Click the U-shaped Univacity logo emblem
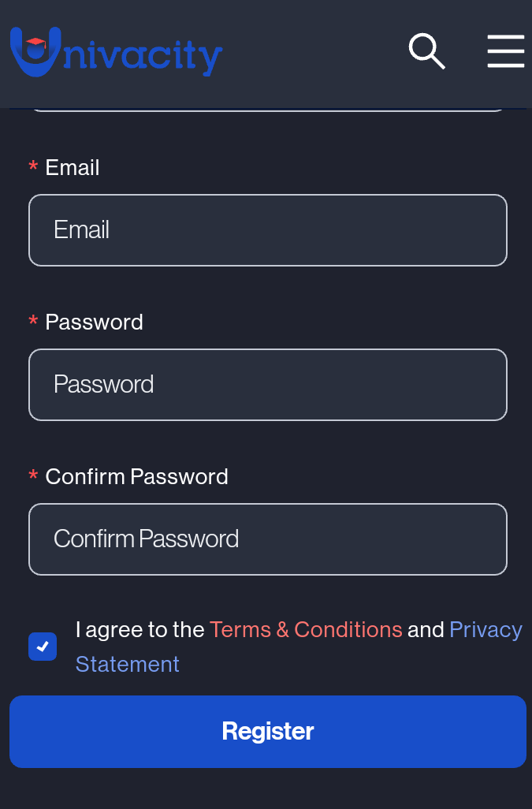Viewport: 532px width, 809px height. tap(35, 51)
